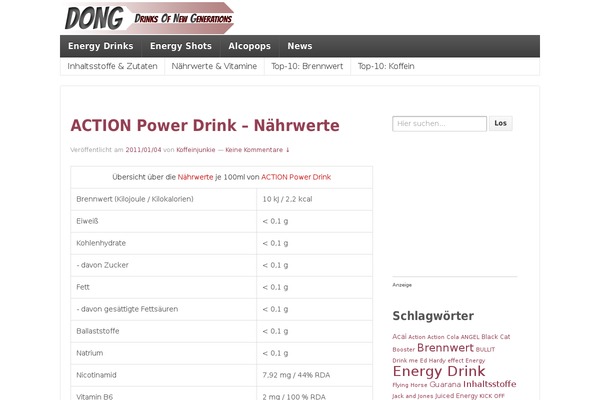Screen dimensions: 600x400
Task: Open the Ed Hardy tag
Action: 432,361
